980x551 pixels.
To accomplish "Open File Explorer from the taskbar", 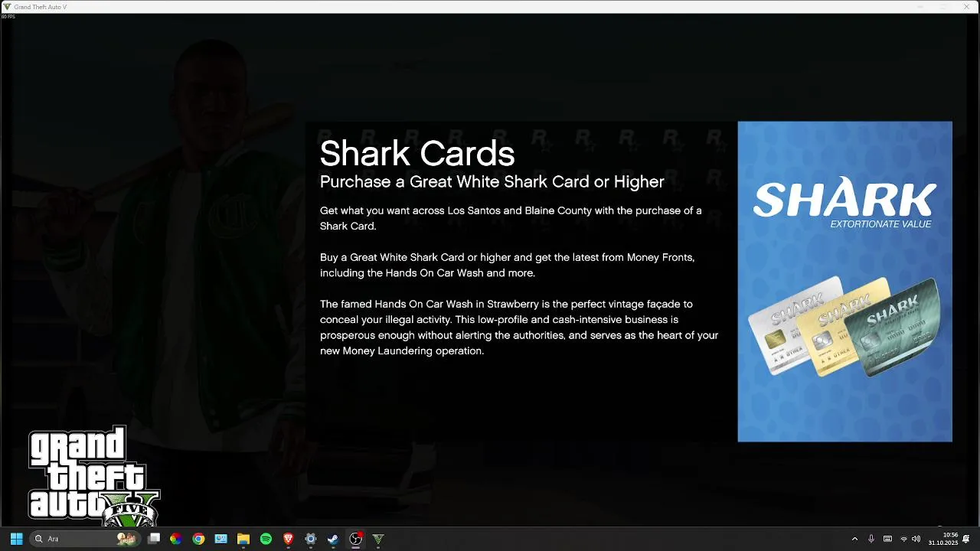I will [243, 539].
